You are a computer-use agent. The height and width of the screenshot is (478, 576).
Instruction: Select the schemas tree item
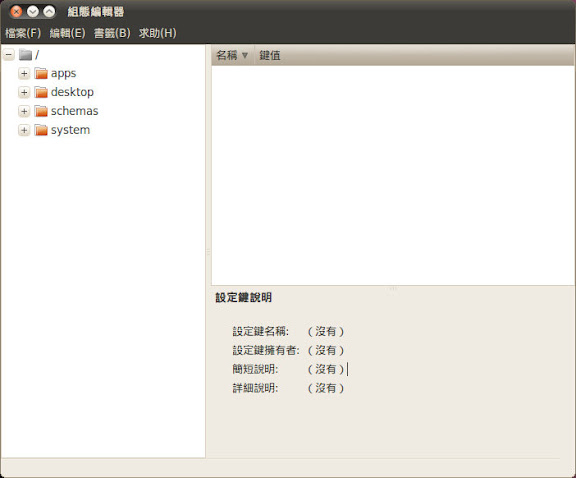click(x=75, y=111)
